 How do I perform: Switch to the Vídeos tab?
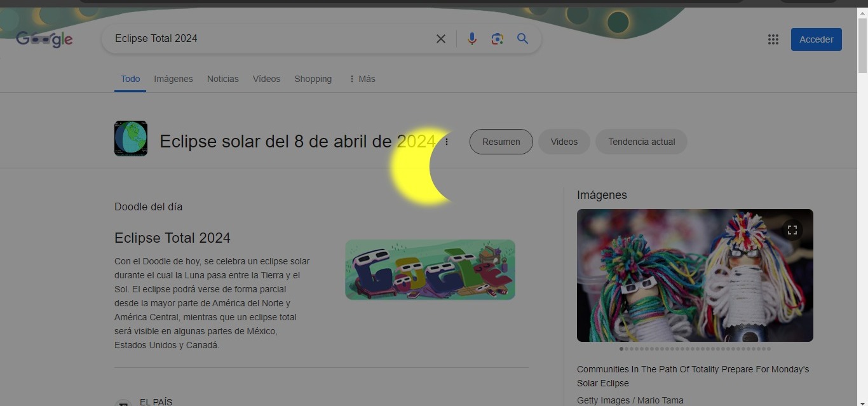pyautogui.click(x=266, y=79)
